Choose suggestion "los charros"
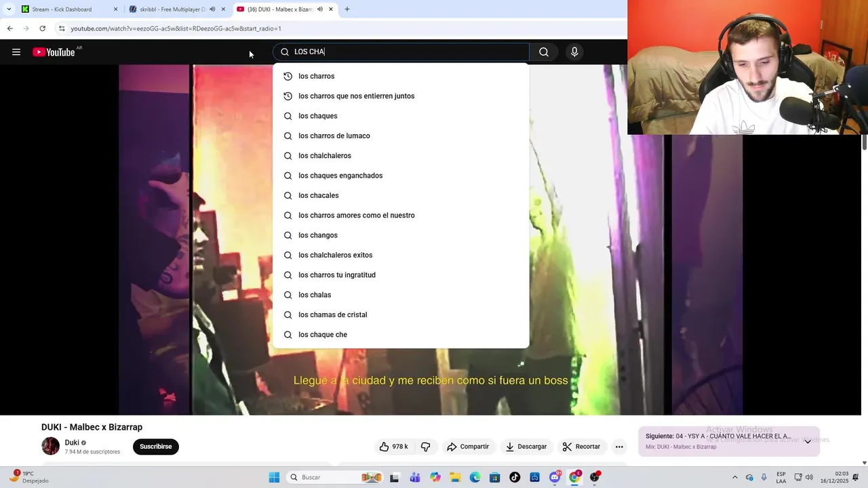868x488 pixels. click(x=401, y=76)
